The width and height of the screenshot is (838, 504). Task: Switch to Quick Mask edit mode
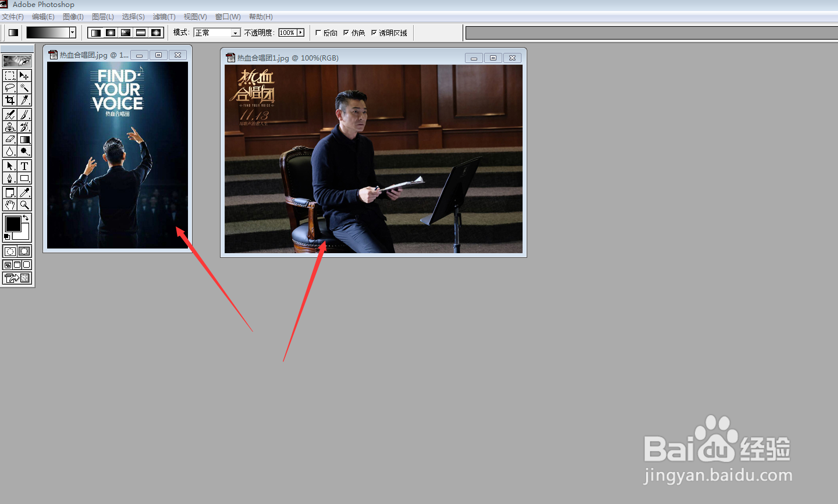pyautogui.click(x=24, y=251)
